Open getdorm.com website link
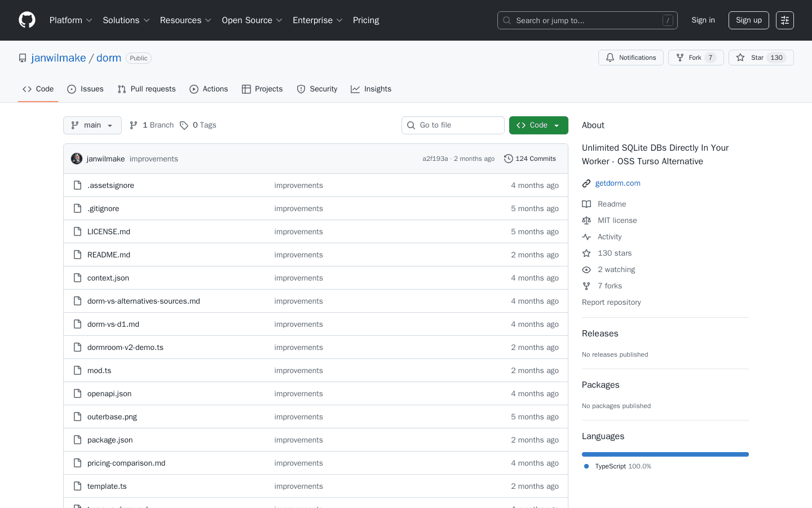This screenshot has width=812, height=508. pos(617,183)
